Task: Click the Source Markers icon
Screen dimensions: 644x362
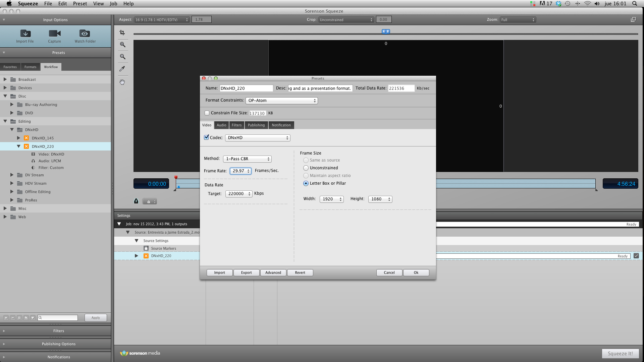Action: (x=146, y=248)
